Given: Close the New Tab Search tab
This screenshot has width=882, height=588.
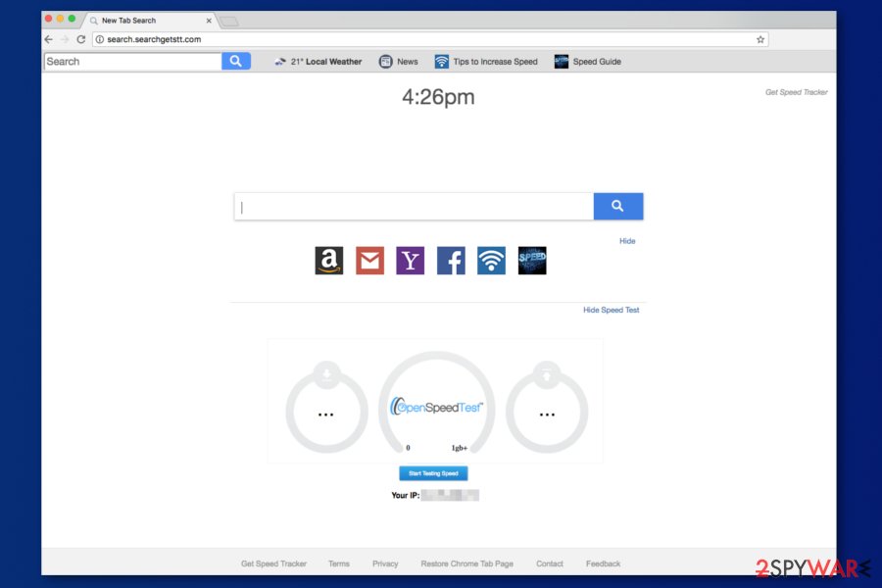Looking at the screenshot, I should [209, 21].
